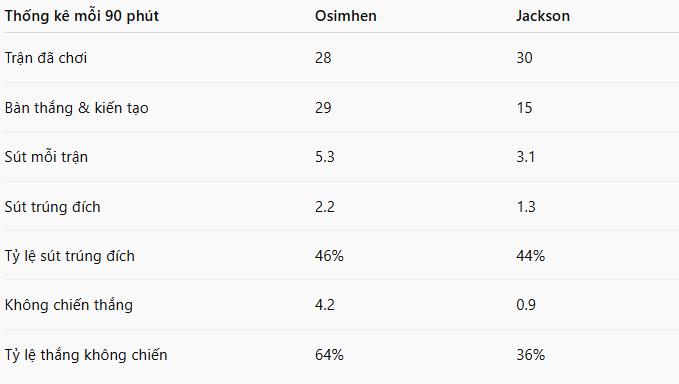Viewport: 679px width, 384px height.
Task: Click Jackson's shot accuracy value 44%
Action: pyautogui.click(x=530, y=256)
